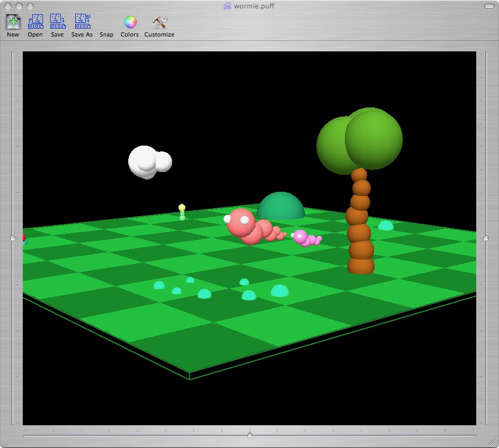Select the small pink worm
The image size is (499, 448).
306,238
